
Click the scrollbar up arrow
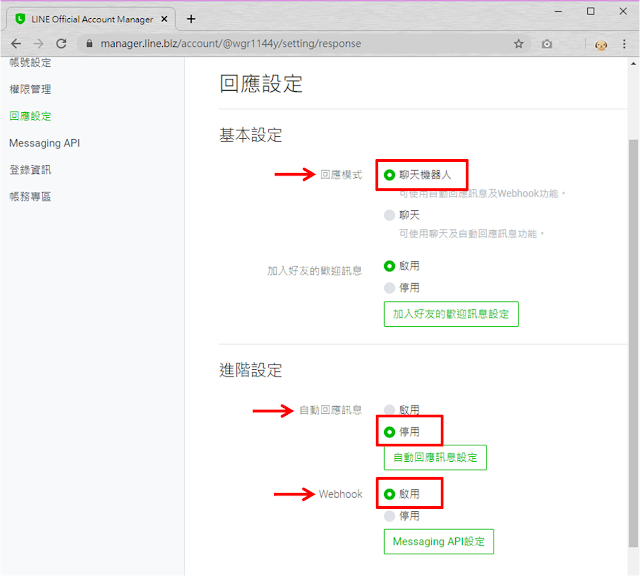coord(633,64)
